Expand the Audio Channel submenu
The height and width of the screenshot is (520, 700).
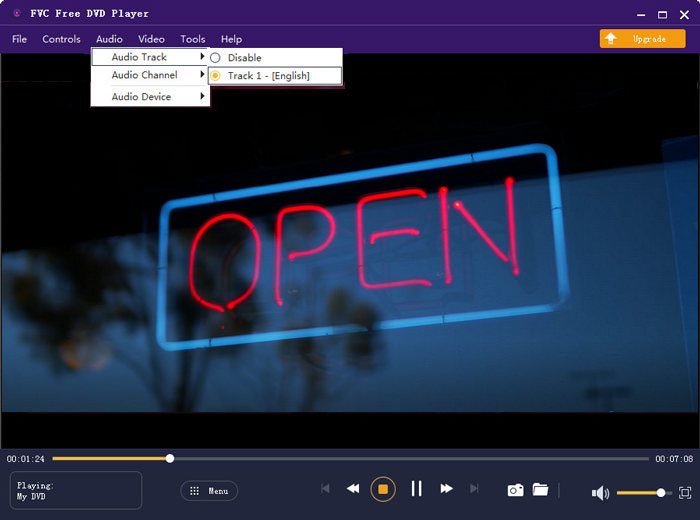tap(150, 75)
